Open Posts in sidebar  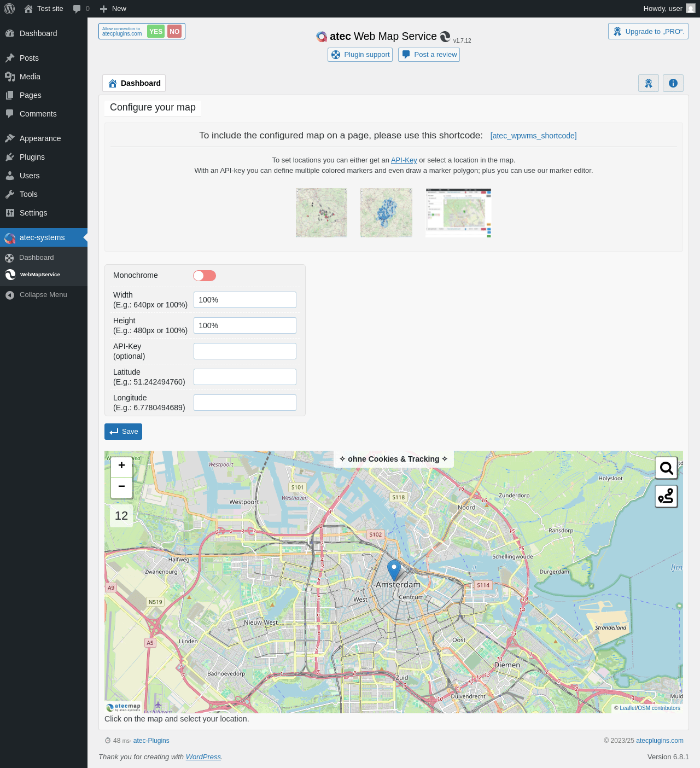click(x=44, y=58)
